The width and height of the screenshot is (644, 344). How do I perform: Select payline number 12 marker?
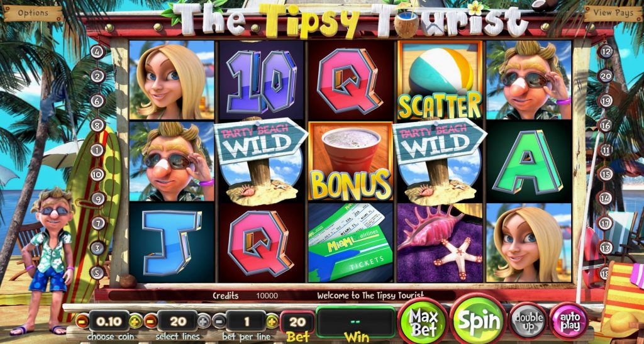click(x=606, y=52)
